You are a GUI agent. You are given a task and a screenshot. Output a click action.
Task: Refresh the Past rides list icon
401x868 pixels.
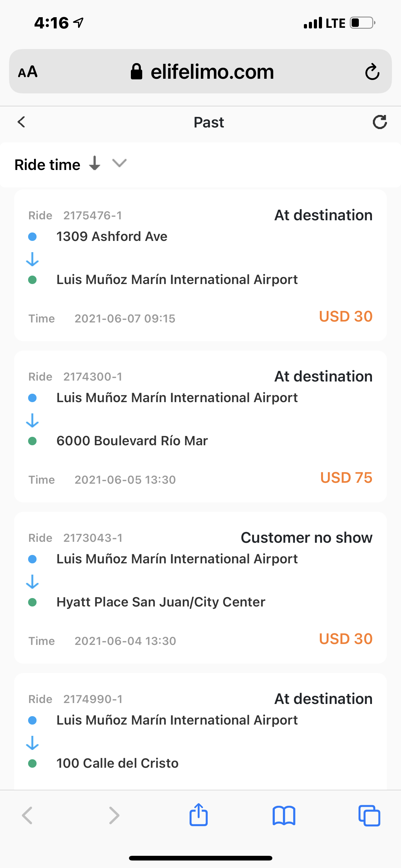[x=379, y=122]
